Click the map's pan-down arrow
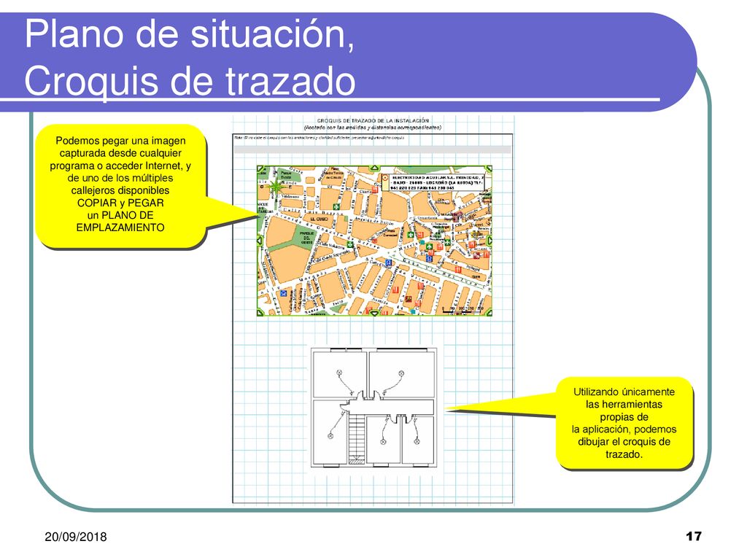 tap(374, 313)
